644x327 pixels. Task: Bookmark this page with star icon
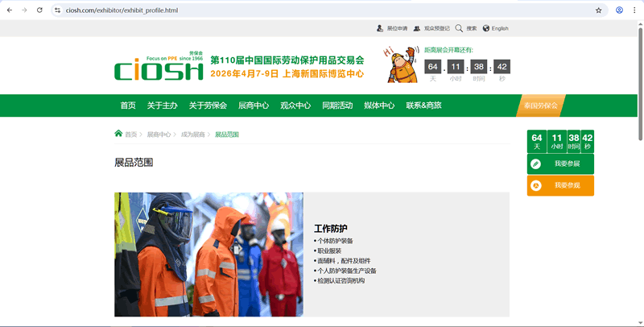pyautogui.click(x=598, y=10)
